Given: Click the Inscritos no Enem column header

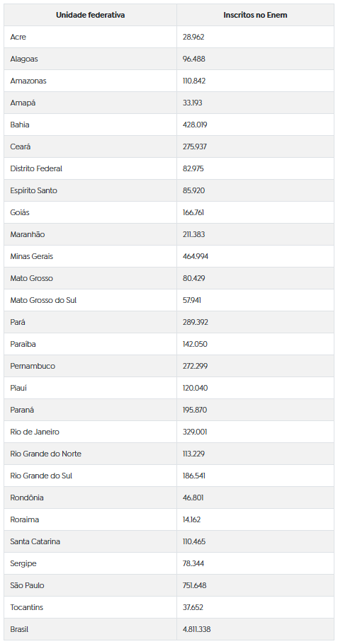Looking at the screenshot, I should (x=255, y=15).
